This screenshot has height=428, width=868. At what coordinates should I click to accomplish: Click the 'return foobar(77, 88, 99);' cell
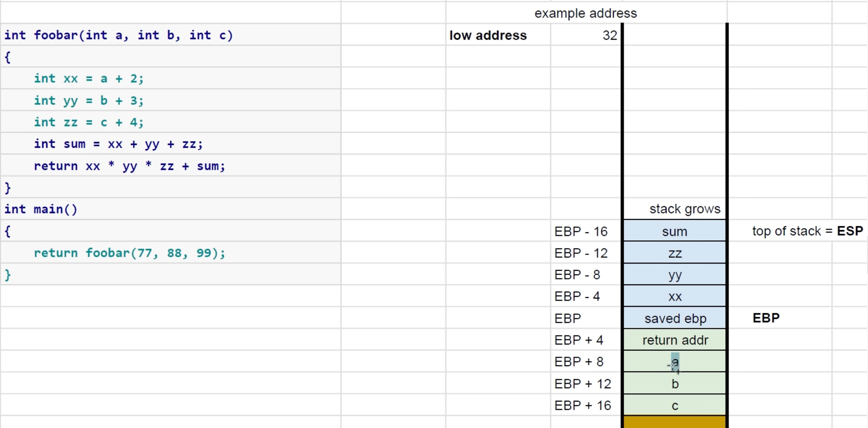[171, 253]
